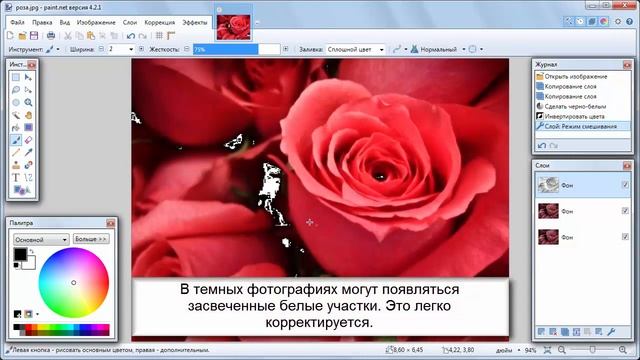
Task: Select the Paintbrush tool in tools panel
Action: pyautogui.click(x=16, y=140)
